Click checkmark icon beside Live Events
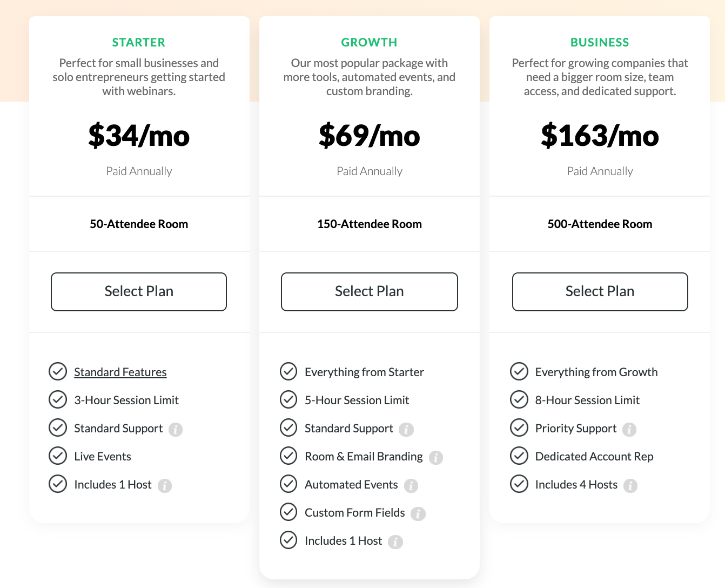This screenshot has width=725, height=588. [x=58, y=456]
